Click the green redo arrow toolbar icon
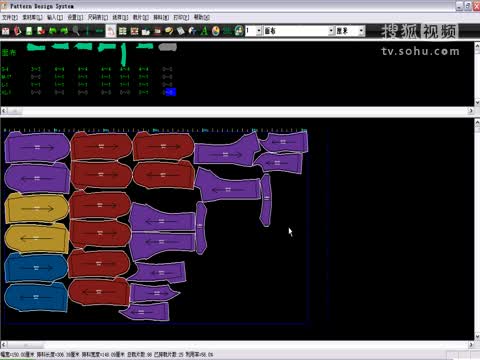Image resolution: width=480 pixels, height=360 pixels. click(64, 31)
